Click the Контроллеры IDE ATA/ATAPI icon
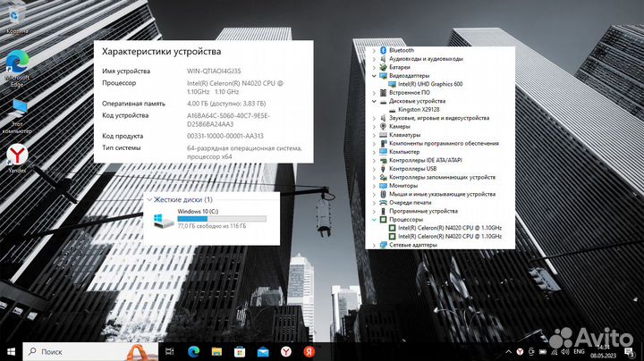Screen dimensions: 644x361 383,161
